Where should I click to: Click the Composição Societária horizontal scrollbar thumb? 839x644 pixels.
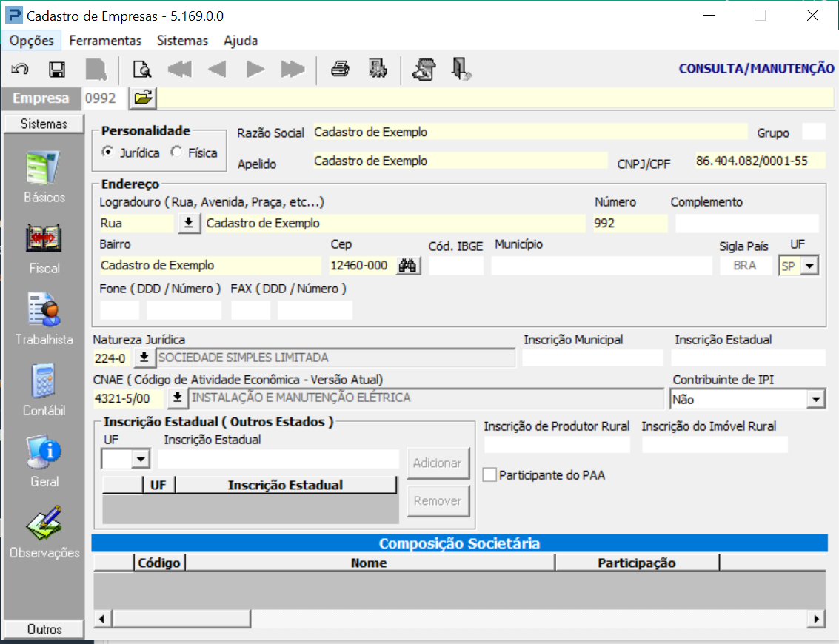[x=181, y=619]
